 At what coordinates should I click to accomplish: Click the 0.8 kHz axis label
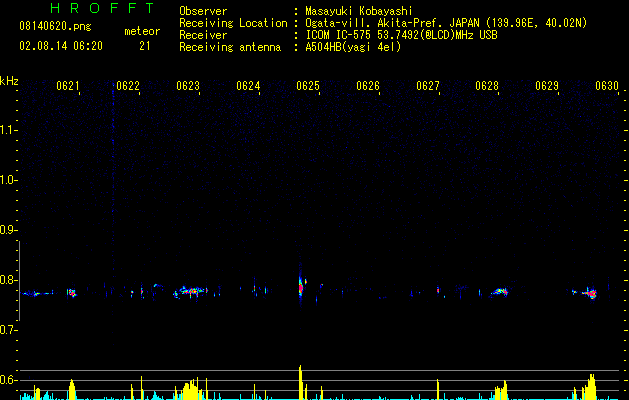8,280
